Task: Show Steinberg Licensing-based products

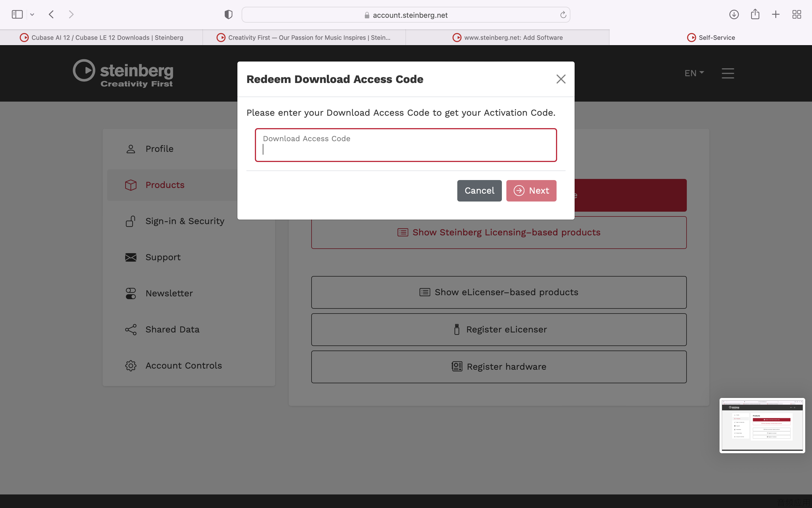Action: pyautogui.click(x=498, y=233)
